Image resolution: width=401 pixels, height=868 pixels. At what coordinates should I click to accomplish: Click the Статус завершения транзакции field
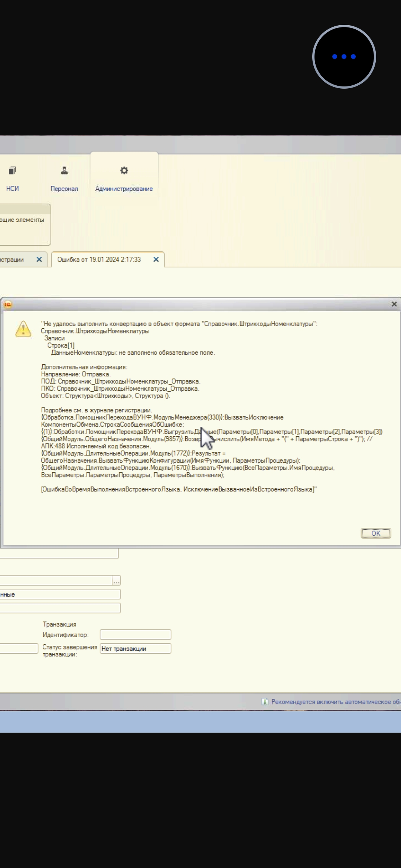tap(136, 648)
